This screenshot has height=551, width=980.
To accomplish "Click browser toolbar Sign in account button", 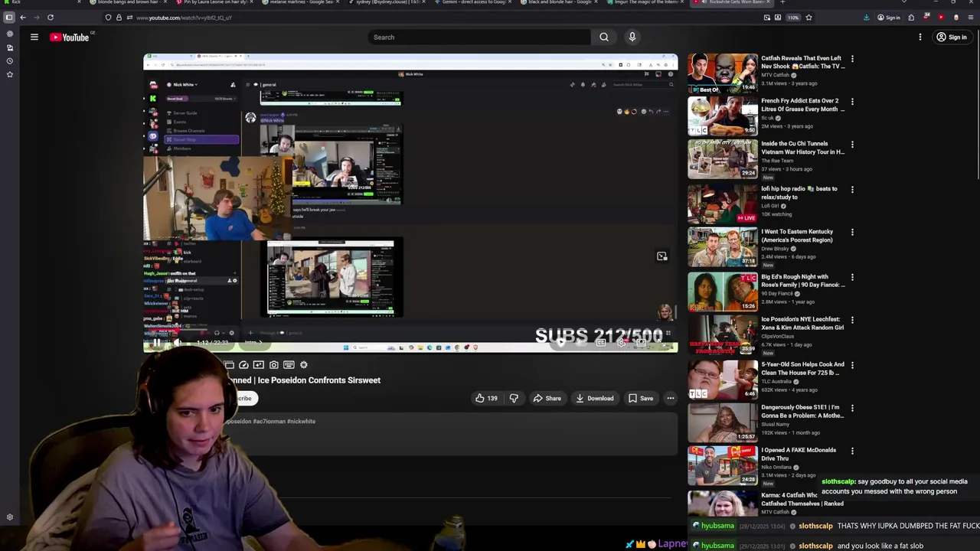I will click(x=890, y=17).
